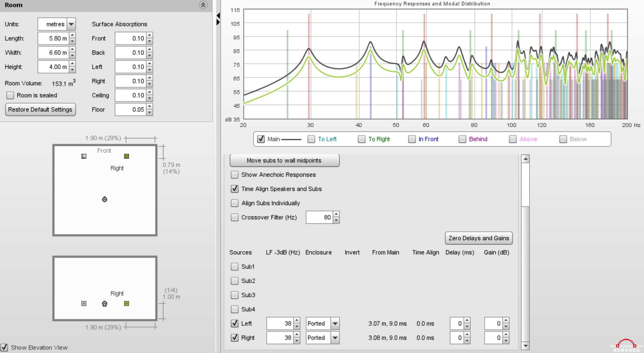Click the Right speaker Delay field
Image resolution: width=644 pixels, height=353 pixels.
[457, 338]
